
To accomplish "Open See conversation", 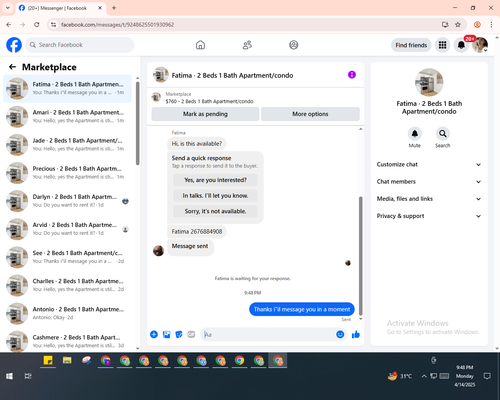I will 67,257.
